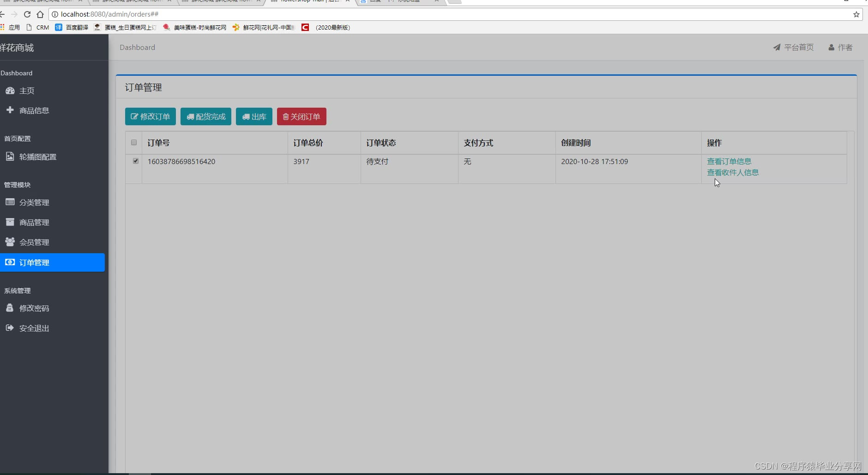Open the CRM bookmark
Screen dimensions: 868x475
(x=38, y=27)
